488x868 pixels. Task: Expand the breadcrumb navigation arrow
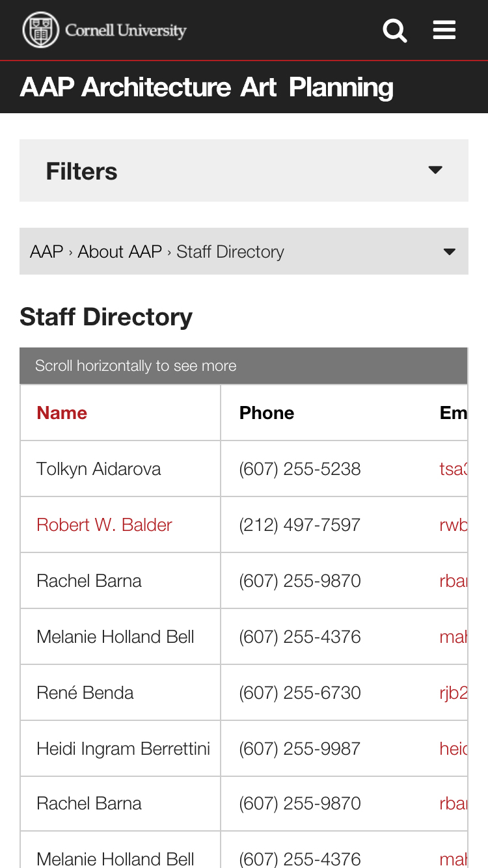tap(449, 252)
